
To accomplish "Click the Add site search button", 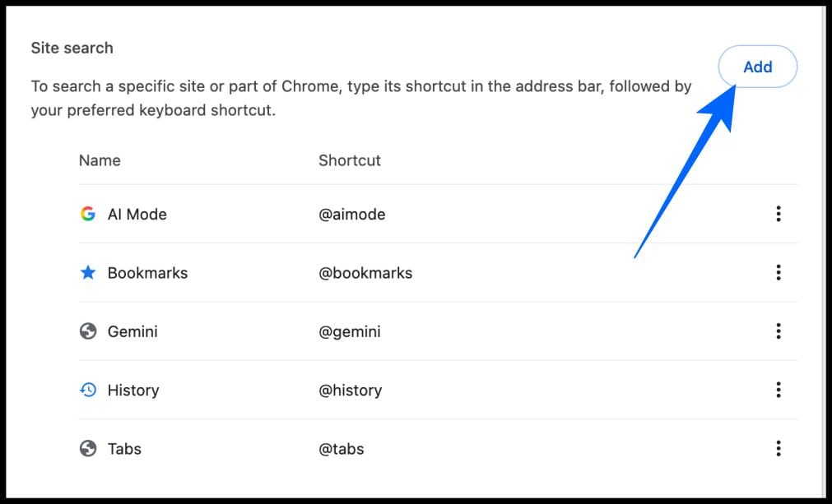I will [x=757, y=67].
